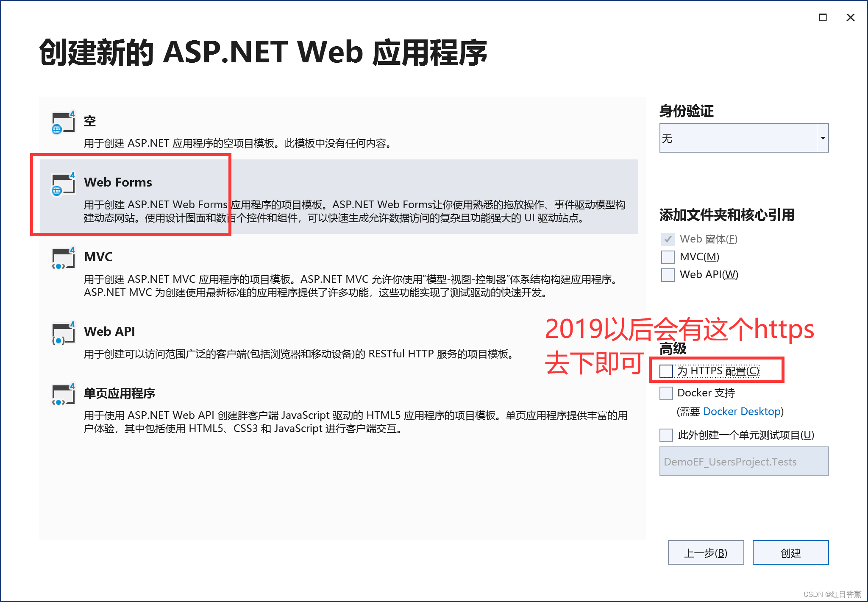
Task: Click the Web Forms template icon
Action: (x=63, y=184)
